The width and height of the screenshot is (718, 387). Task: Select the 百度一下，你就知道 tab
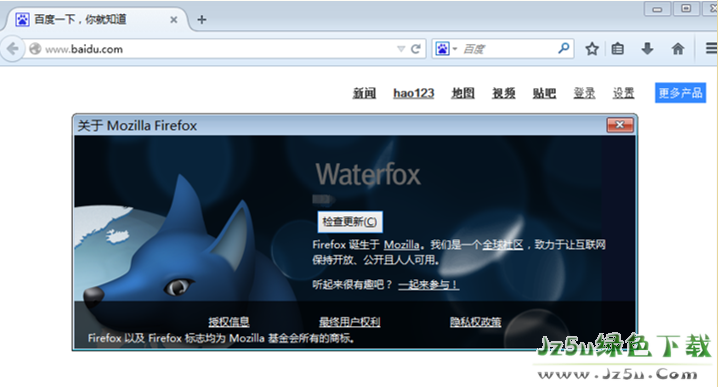[x=97, y=20]
